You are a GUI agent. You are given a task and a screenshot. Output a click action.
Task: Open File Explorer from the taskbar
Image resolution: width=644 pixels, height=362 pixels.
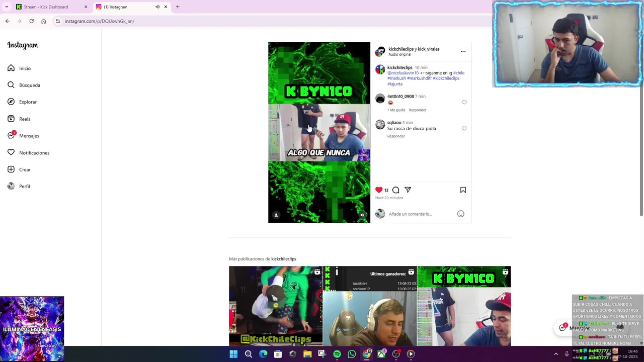click(x=307, y=354)
